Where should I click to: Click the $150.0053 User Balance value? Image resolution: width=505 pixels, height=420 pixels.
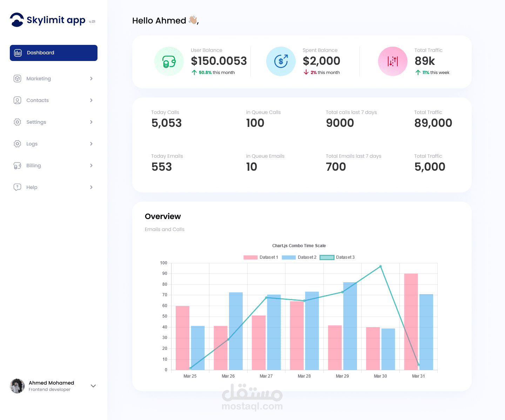(x=219, y=61)
